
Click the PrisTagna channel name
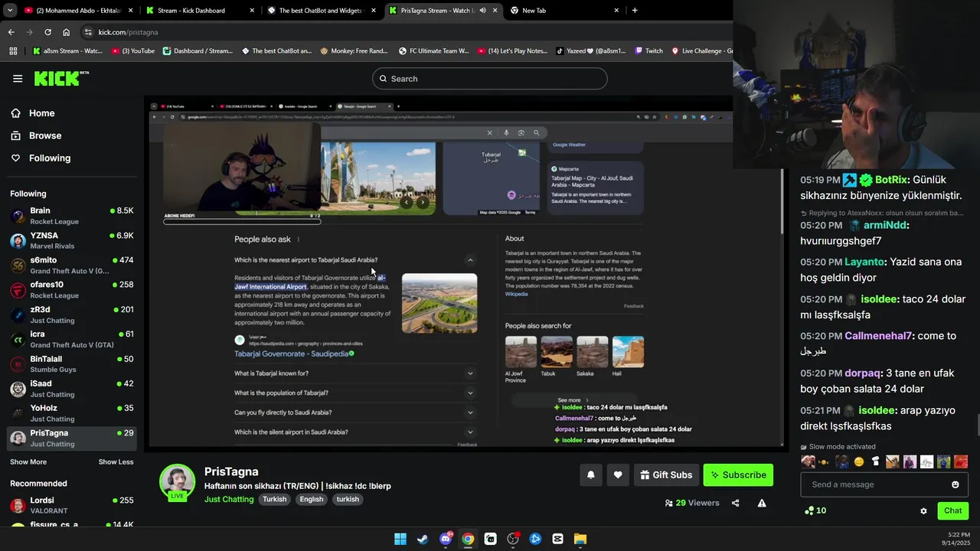pyautogui.click(x=231, y=471)
